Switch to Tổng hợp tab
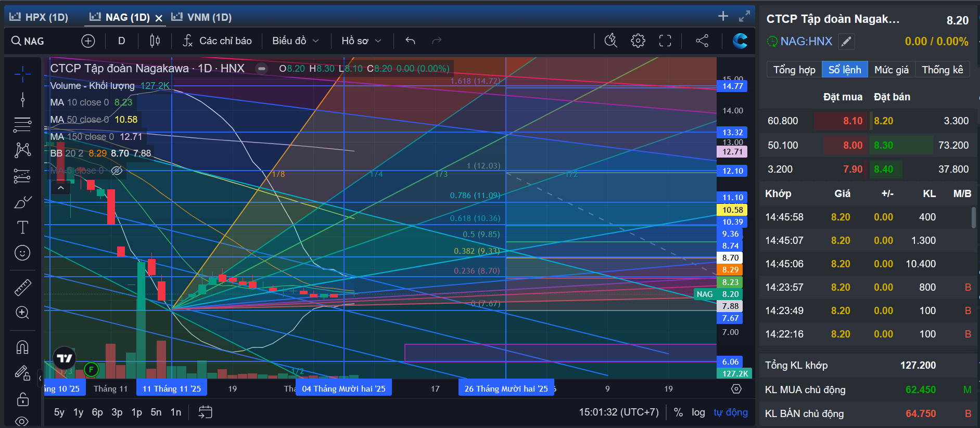 pyautogui.click(x=794, y=70)
